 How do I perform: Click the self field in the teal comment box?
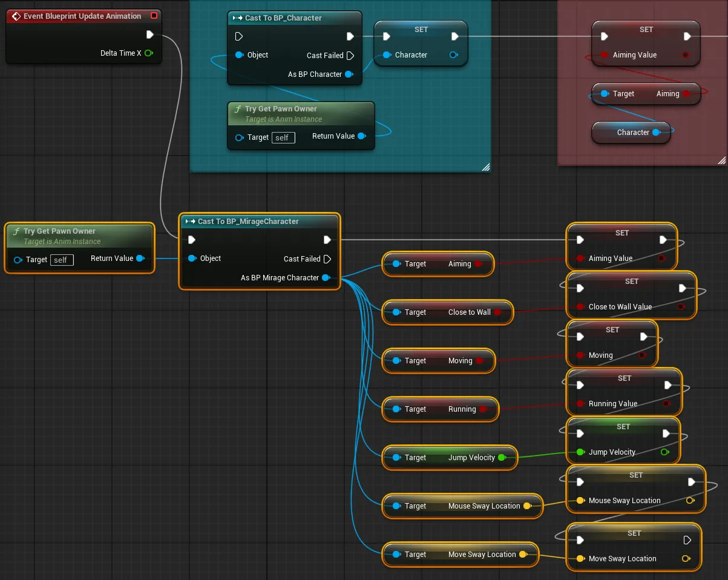[x=284, y=138]
